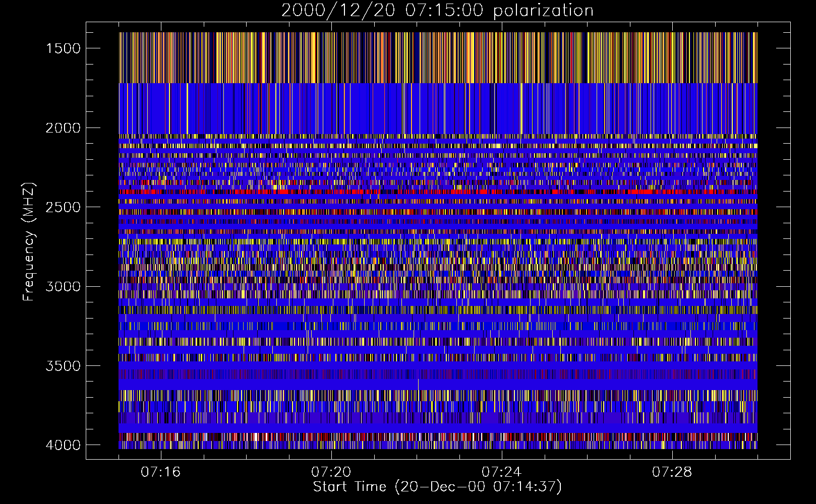Click the 'Start Time (20-Dec-00 07:14:37)' label

(437, 487)
